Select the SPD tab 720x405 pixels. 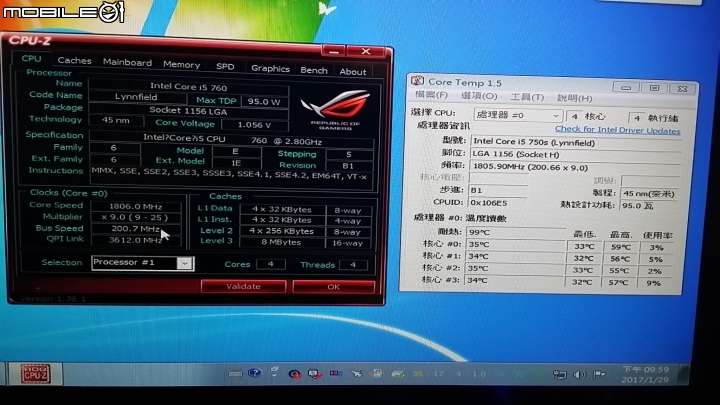pos(225,67)
